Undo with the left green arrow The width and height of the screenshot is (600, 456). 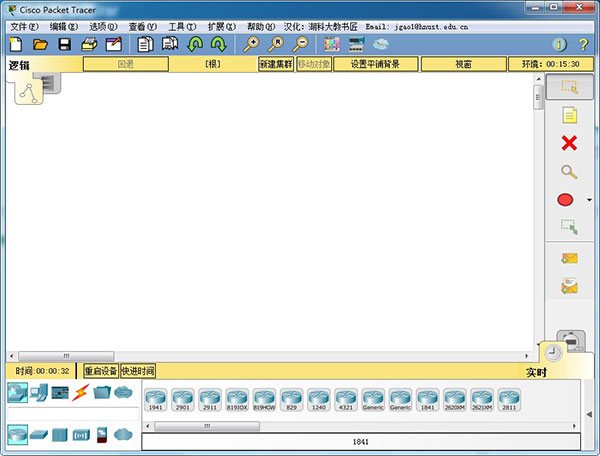[x=195, y=44]
